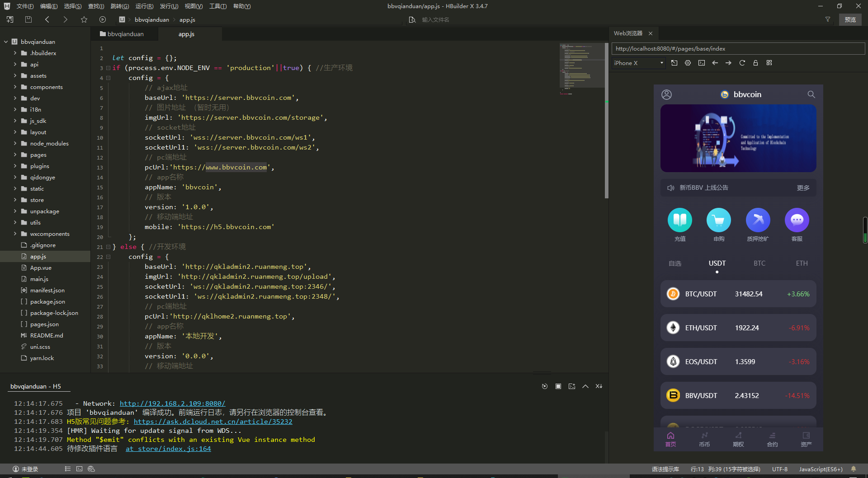The image size is (868, 478).
Task: Rotate the device in Web browser toolbar
Action: (674, 63)
